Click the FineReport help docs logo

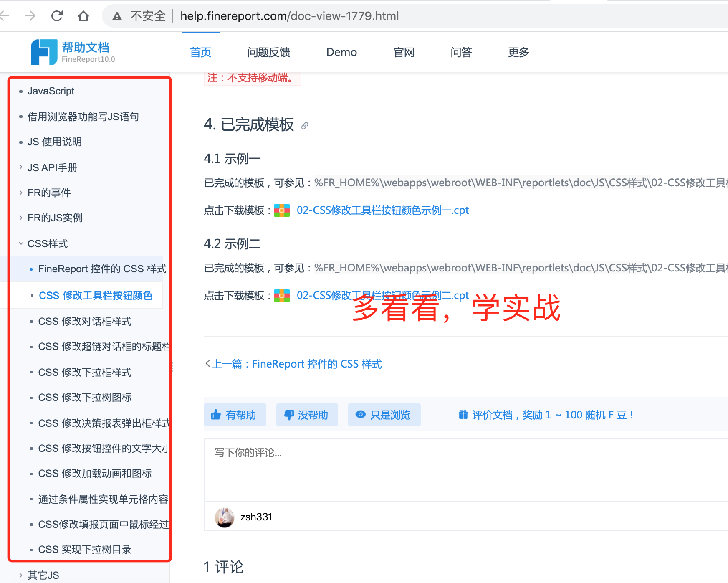tap(73, 52)
